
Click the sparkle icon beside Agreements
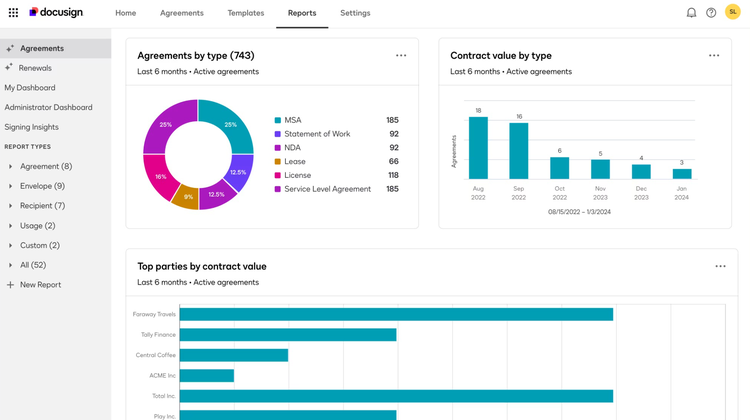(10, 48)
